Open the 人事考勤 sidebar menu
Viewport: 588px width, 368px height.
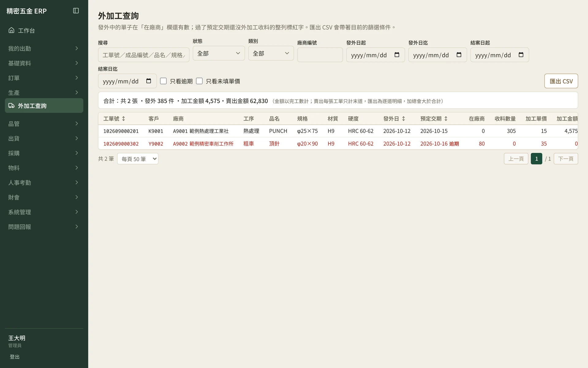tap(44, 182)
